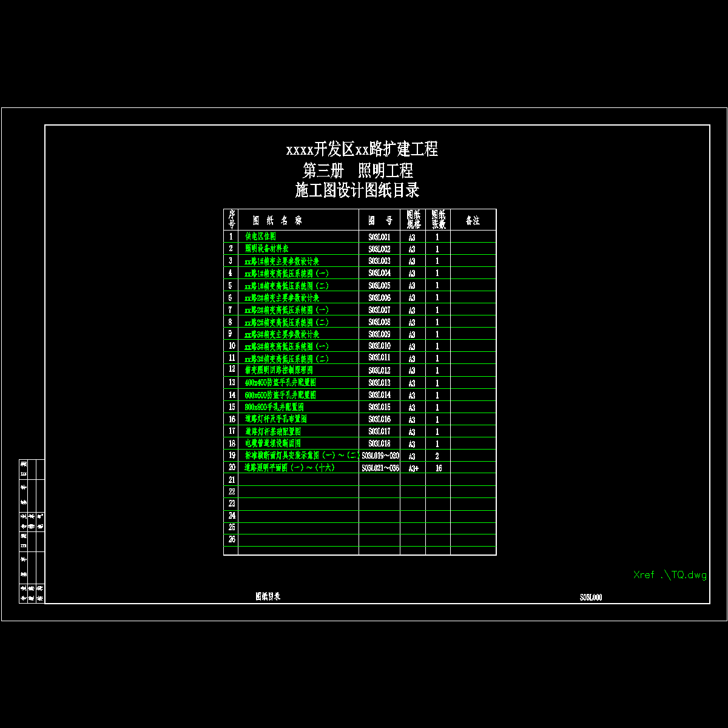Viewport: 728px width, 728px height.
Task: Select the '第三册 照明工程' heading
Action: point(358,170)
